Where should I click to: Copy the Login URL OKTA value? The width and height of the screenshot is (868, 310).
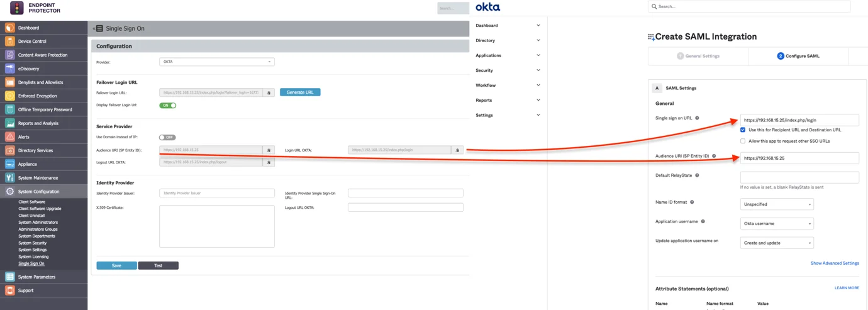pyautogui.click(x=457, y=150)
